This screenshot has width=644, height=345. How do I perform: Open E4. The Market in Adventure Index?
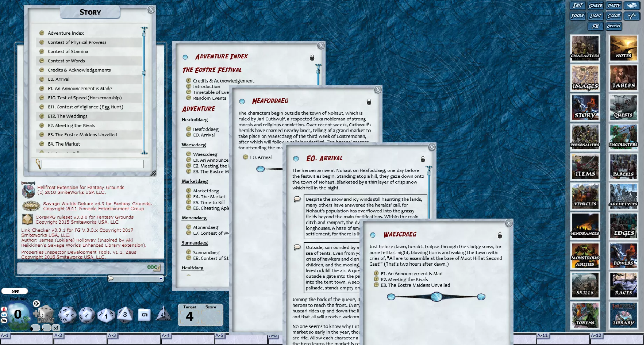[209, 197]
